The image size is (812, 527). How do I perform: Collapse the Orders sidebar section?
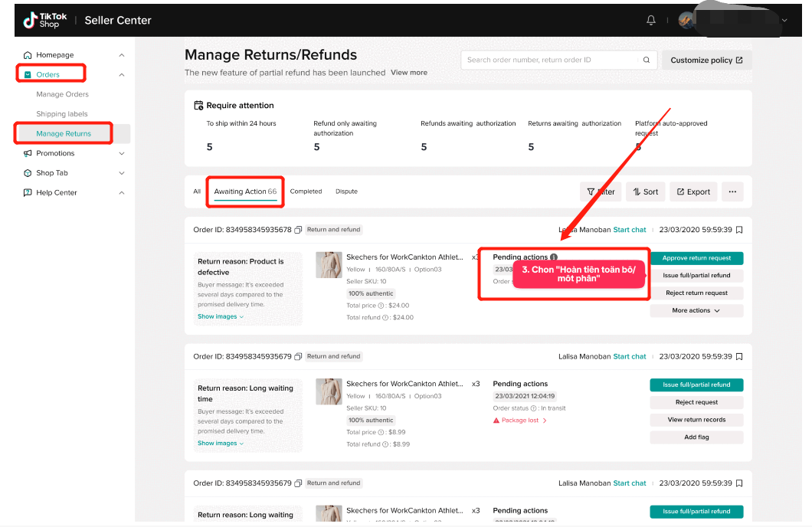click(x=122, y=75)
